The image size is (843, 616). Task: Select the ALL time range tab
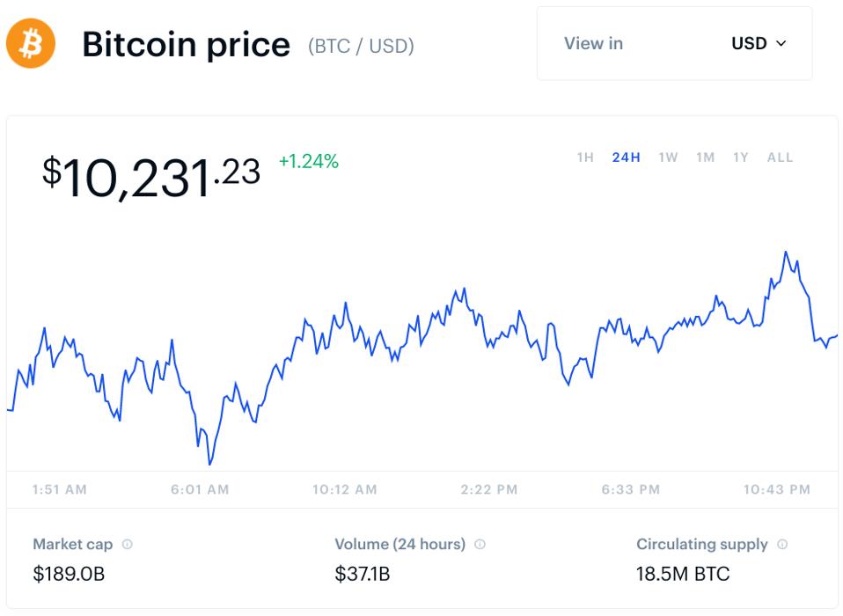[x=780, y=158]
